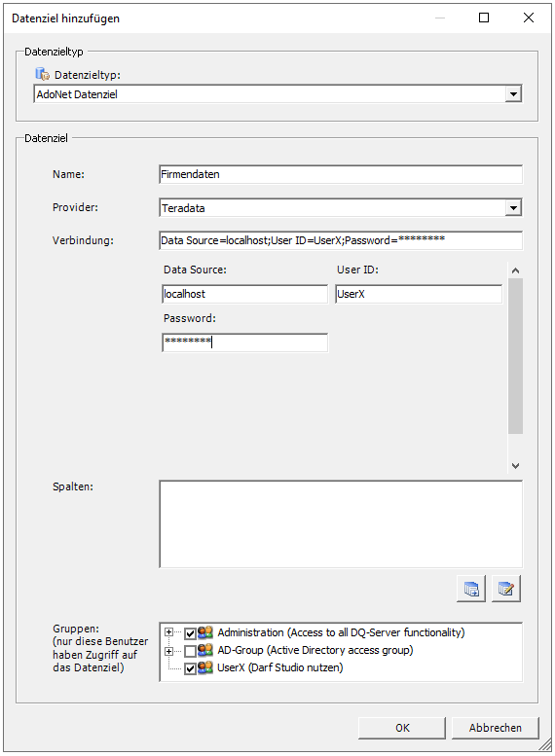This screenshot has height=756, width=555.
Task: Check the AD-Group checkbox
Action: 190,651
